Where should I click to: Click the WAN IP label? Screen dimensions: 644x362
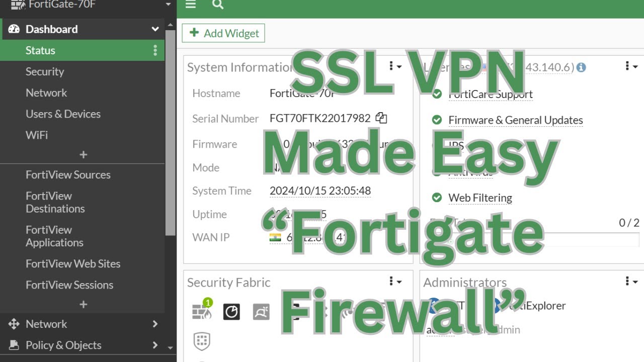pyautogui.click(x=211, y=237)
